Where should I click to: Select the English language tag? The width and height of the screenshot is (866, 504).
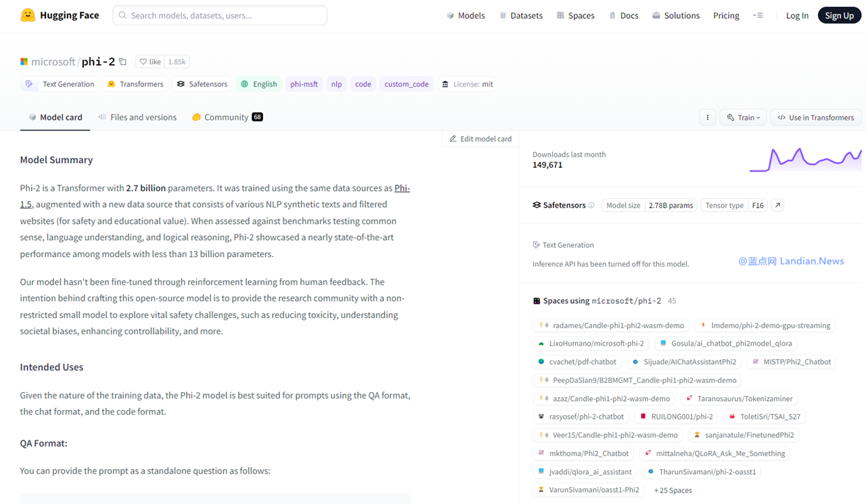tap(259, 84)
